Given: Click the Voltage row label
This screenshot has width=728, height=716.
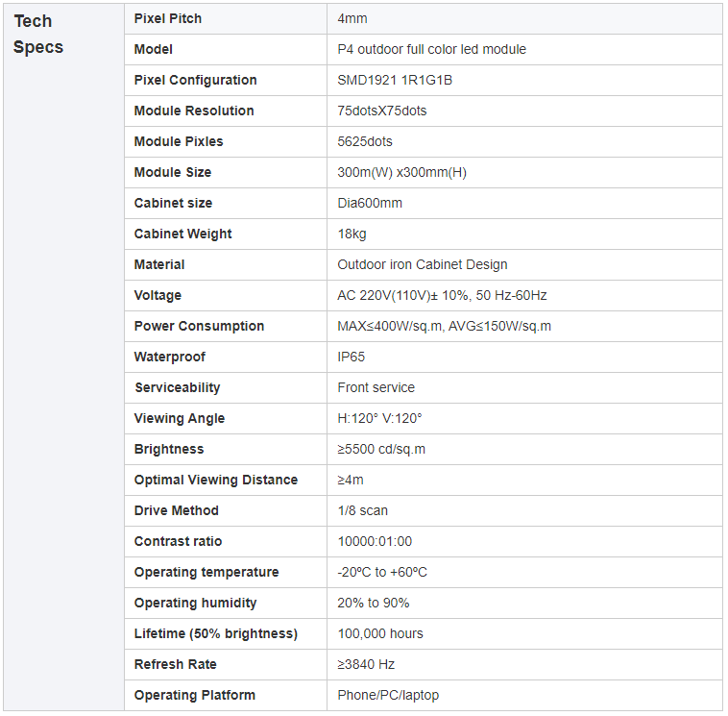Looking at the screenshot, I should [158, 295].
